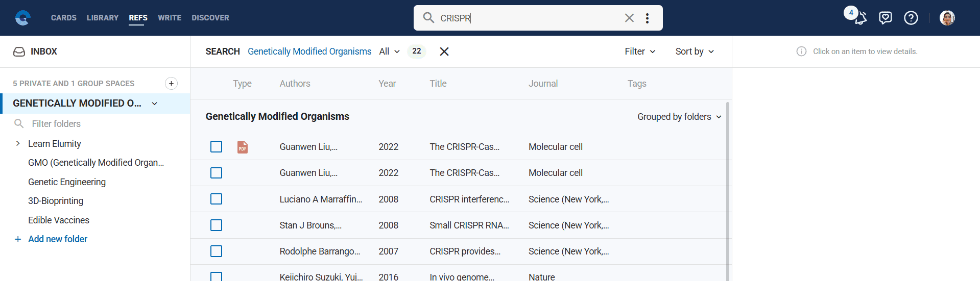Open PDF of first Guanwen Liu reference
The width and height of the screenshot is (980, 281).
coord(243,147)
